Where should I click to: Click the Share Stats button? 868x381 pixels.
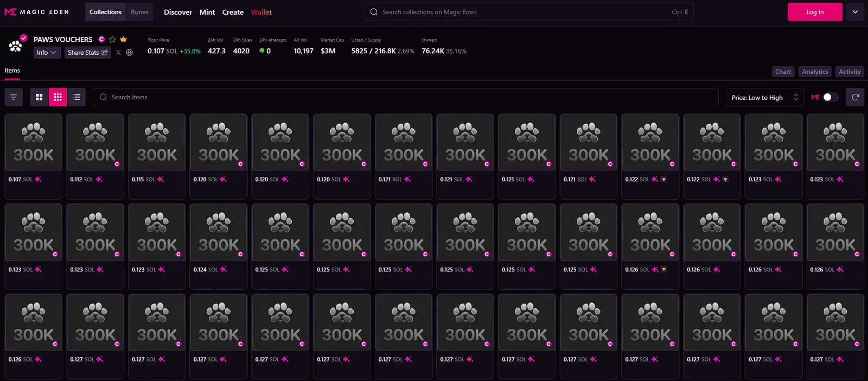[87, 53]
